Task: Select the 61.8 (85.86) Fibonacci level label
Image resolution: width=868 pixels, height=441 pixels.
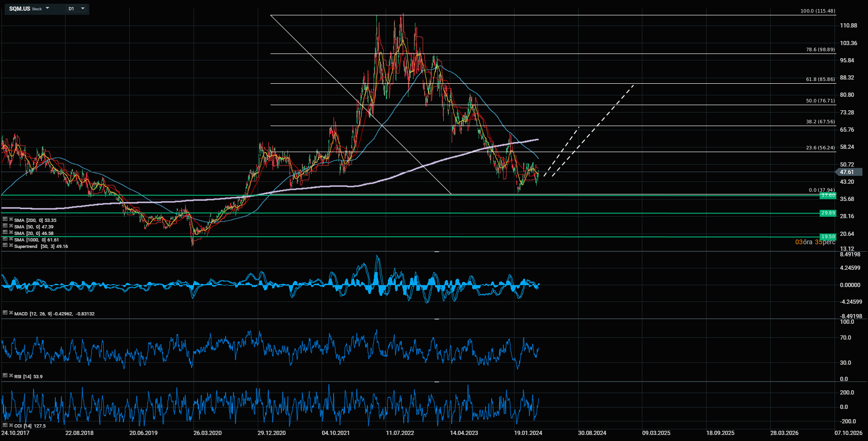Action: [820, 80]
